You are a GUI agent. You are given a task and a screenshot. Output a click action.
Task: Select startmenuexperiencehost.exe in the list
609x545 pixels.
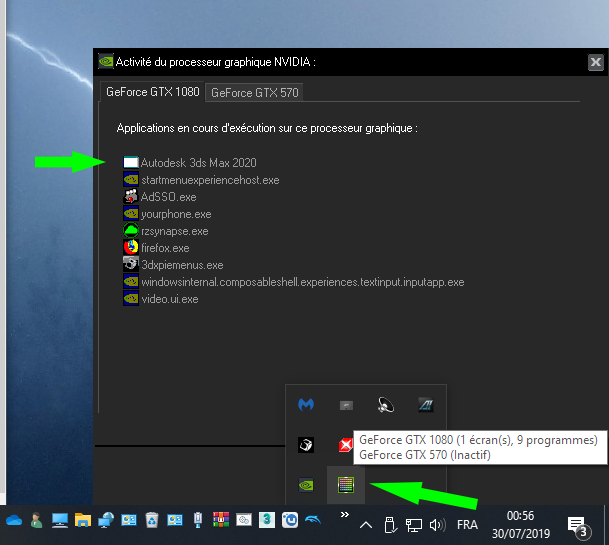pos(201,180)
